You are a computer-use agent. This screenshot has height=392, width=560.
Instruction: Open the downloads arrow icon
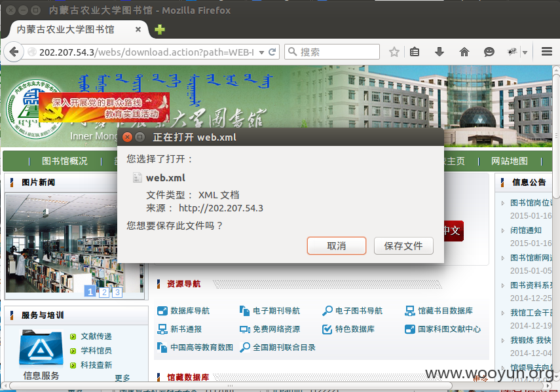click(x=439, y=52)
